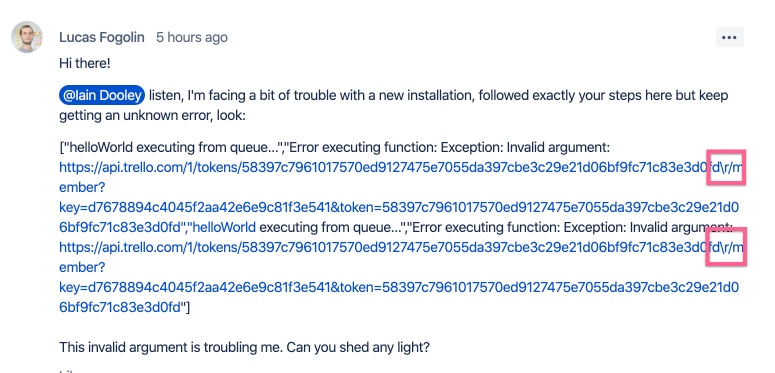Viewport: 775px width, 373px height.
Task: Click Lucas Fogolin's profile avatar
Action: click(x=27, y=37)
